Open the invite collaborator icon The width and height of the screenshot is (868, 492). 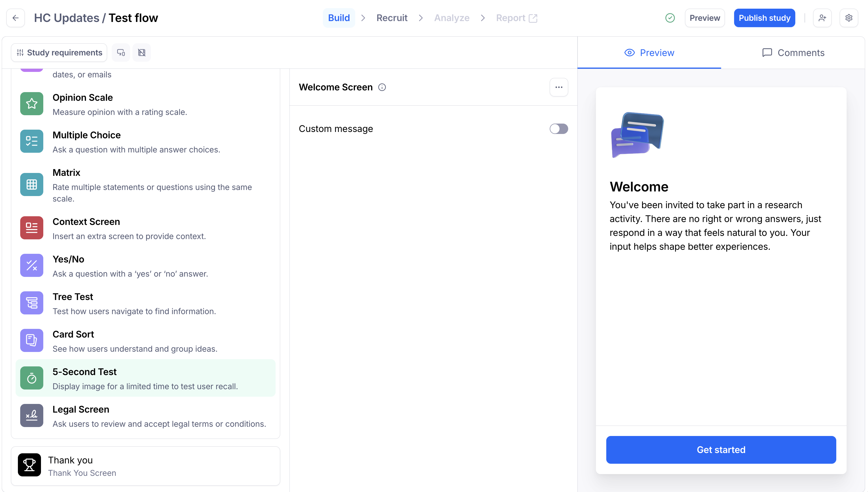click(822, 18)
